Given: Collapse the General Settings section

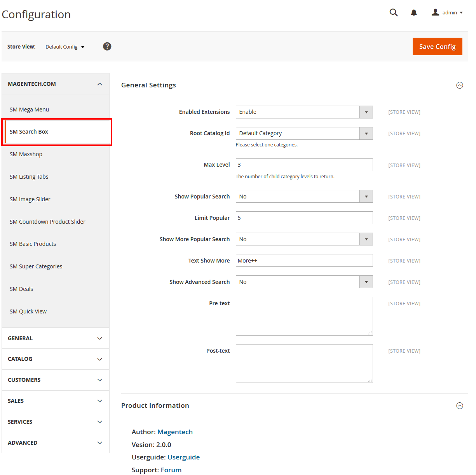Looking at the screenshot, I should 459,85.
